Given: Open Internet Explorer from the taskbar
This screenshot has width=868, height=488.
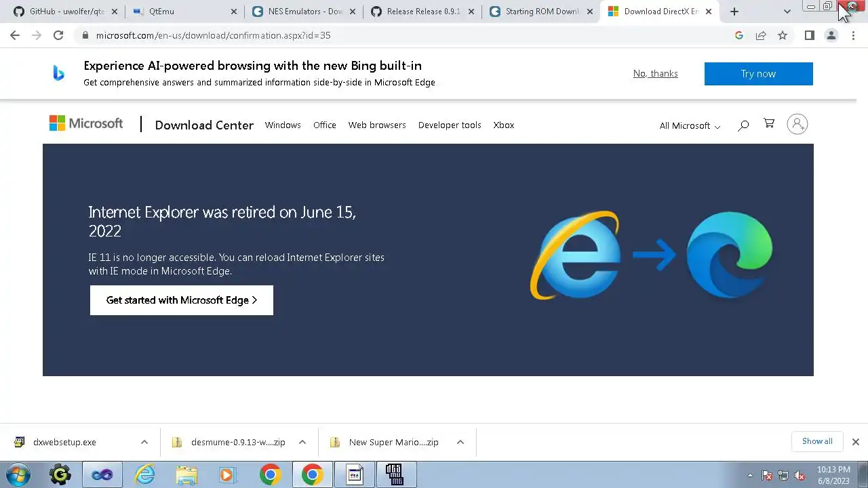Looking at the screenshot, I should pos(144,474).
